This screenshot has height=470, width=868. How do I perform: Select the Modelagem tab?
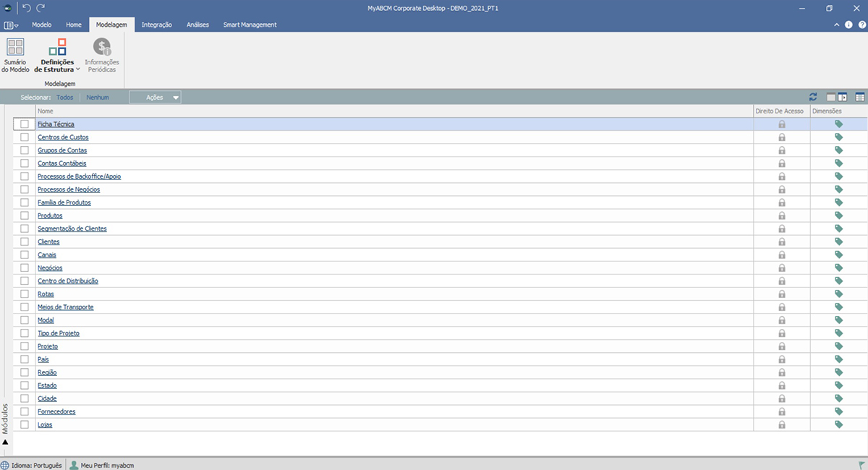point(112,25)
